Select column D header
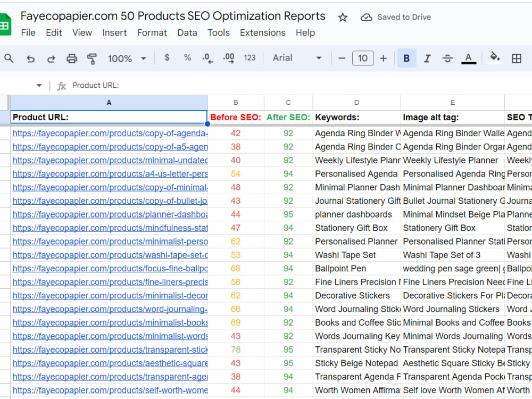Image resolution: width=532 pixels, height=399 pixels. coord(356,103)
